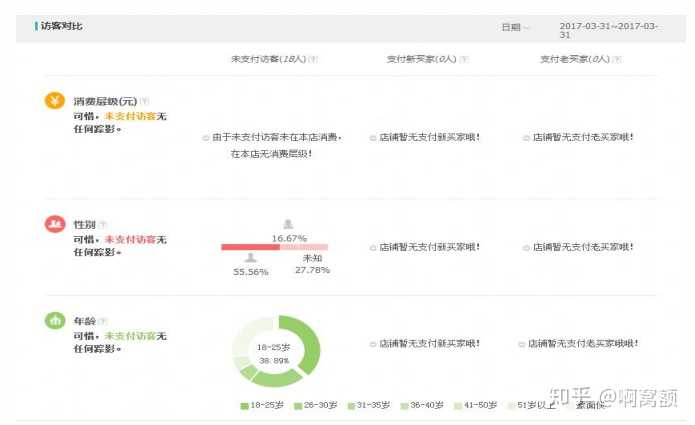Image resolution: width=695 pixels, height=425 pixels.
Task: Click red 未支付访客 link in 性别 row
Action: [130, 240]
